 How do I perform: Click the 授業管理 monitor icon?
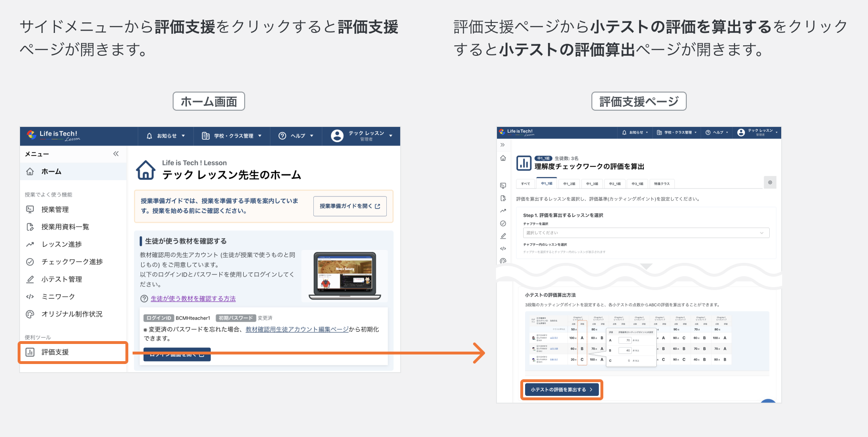(30, 209)
